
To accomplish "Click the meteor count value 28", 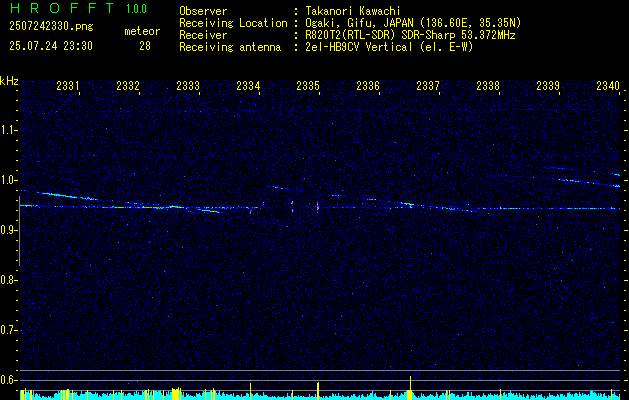I will [x=145, y=46].
